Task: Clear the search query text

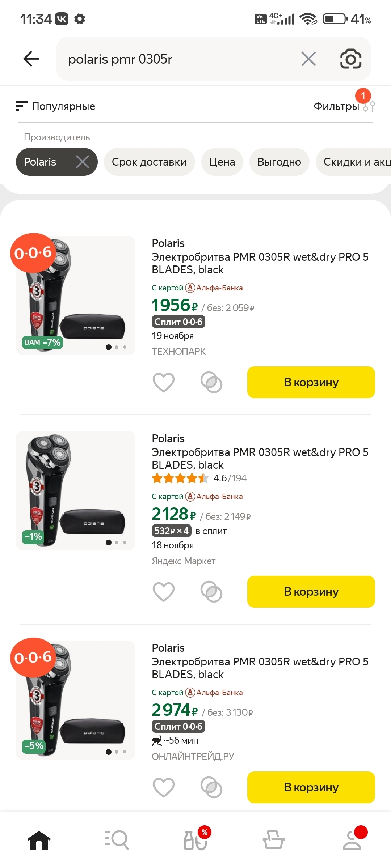Action: (308, 59)
